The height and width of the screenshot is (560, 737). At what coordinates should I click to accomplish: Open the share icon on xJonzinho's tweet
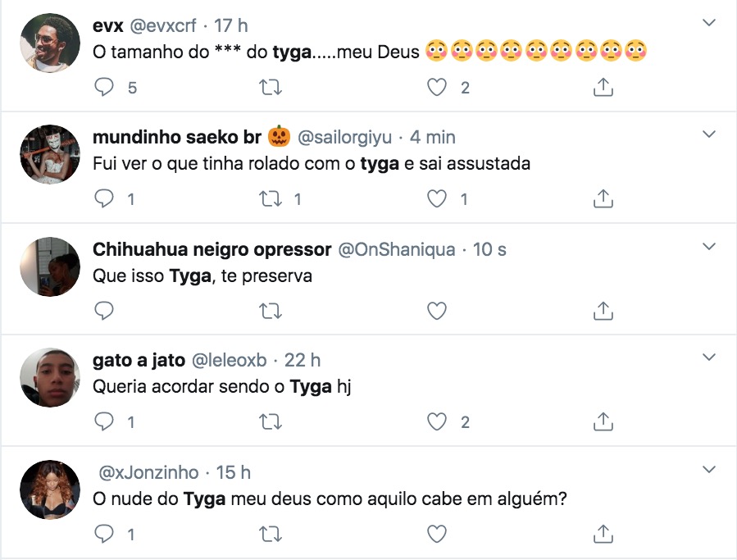[603, 534]
